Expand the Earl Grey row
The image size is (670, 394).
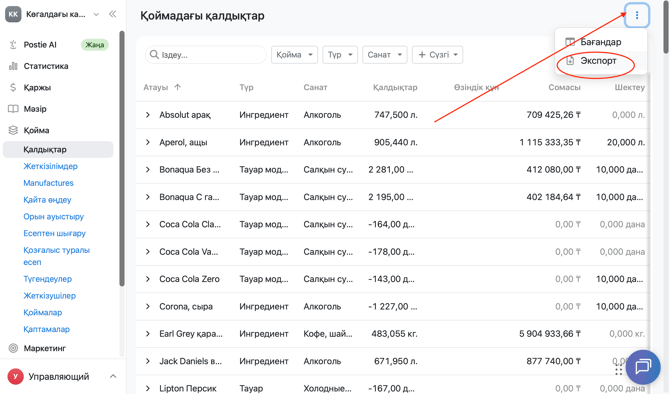pos(147,333)
